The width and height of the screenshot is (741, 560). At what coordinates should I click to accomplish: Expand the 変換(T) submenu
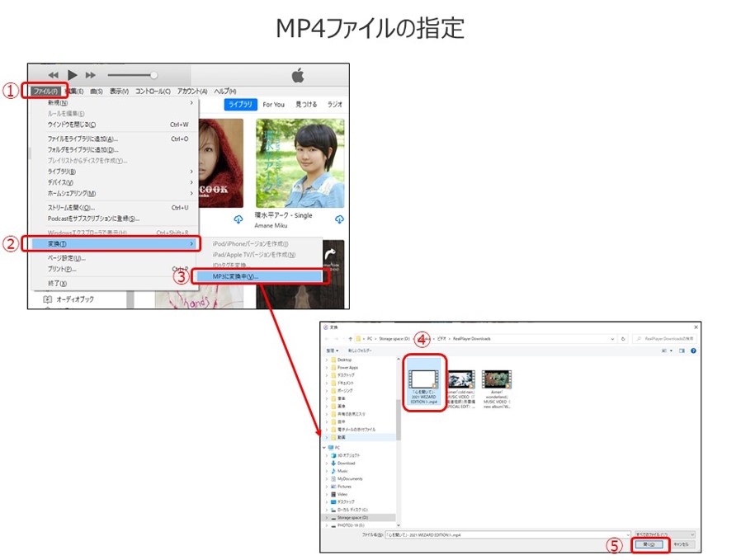115,243
